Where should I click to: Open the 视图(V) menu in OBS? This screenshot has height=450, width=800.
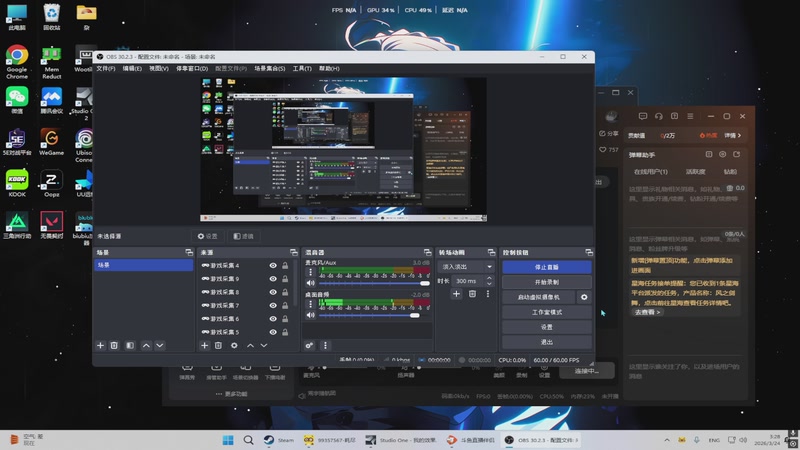pos(159,68)
